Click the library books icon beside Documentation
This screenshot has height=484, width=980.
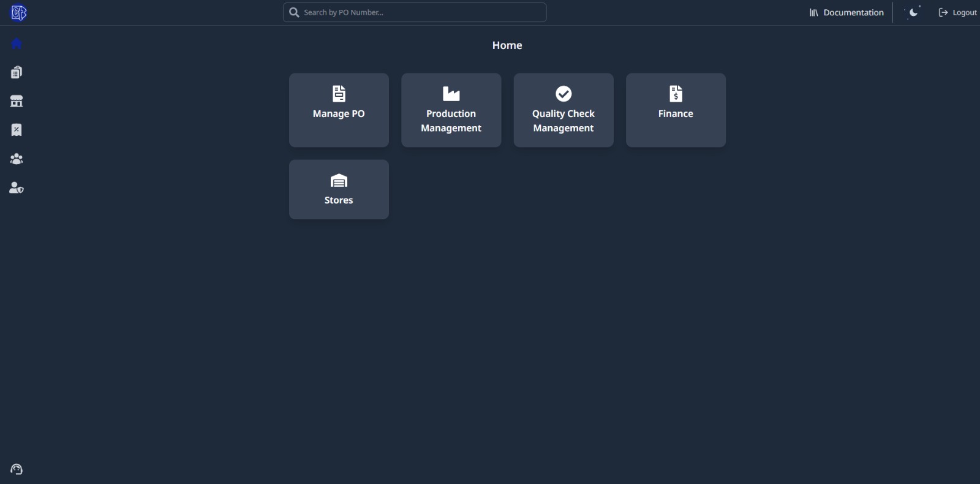tap(813, 12)
